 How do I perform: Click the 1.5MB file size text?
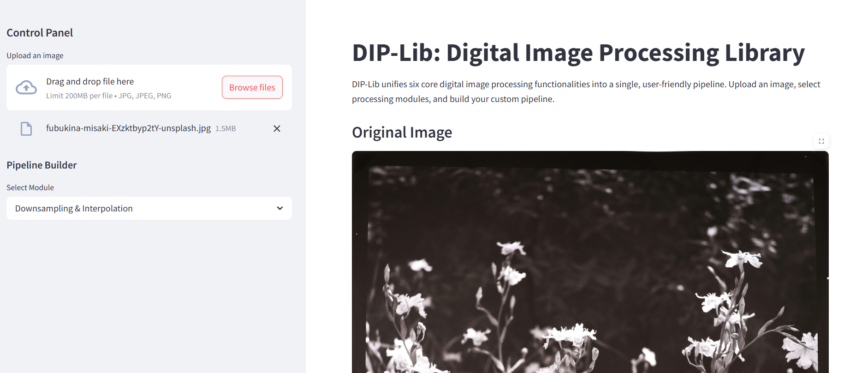(x=226, y=129)
